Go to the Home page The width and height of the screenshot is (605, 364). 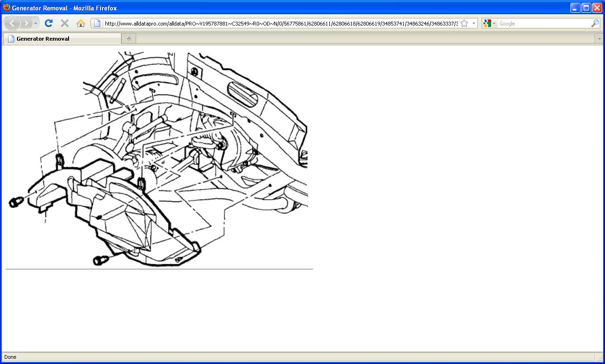(81, 23)
